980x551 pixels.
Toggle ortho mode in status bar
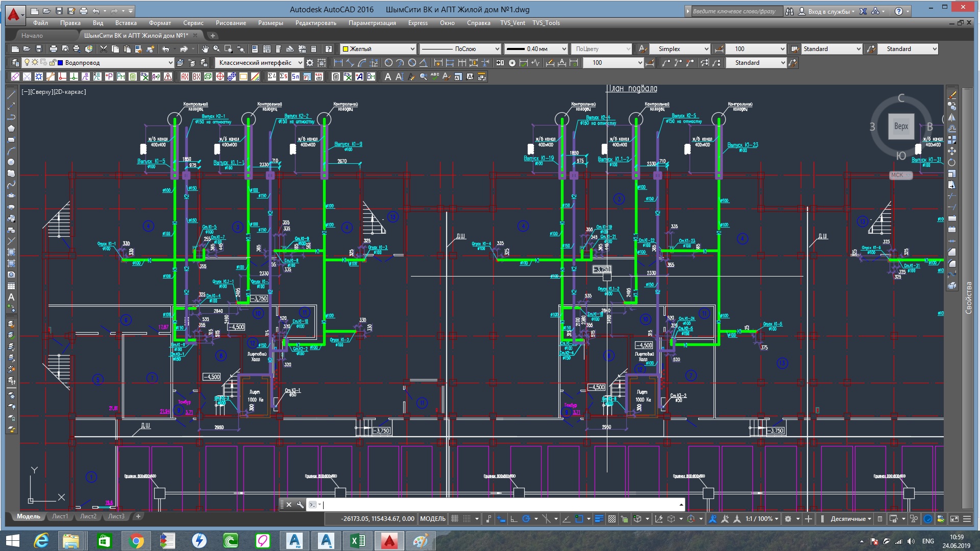[x=514, y=519]
